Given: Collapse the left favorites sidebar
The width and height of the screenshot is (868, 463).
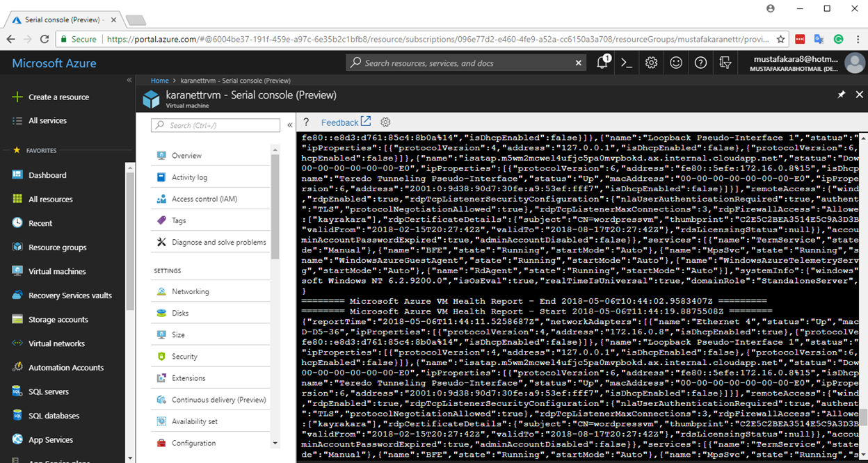Looking at the screenshot, I should 129,81.
